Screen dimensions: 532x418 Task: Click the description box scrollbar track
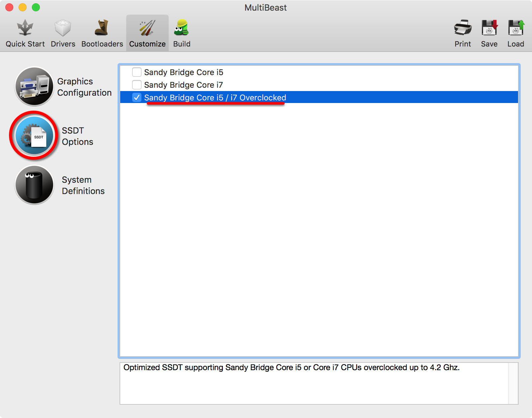(513, 383)
